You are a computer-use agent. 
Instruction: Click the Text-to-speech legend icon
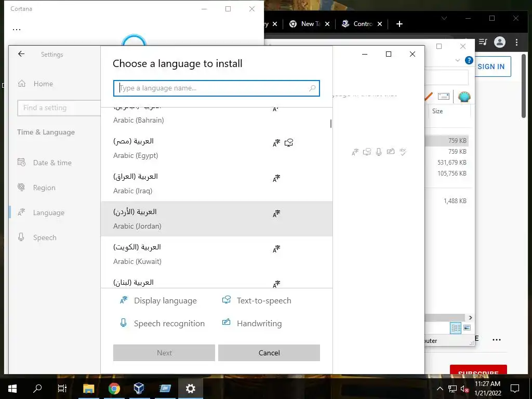tap(227, 300)
